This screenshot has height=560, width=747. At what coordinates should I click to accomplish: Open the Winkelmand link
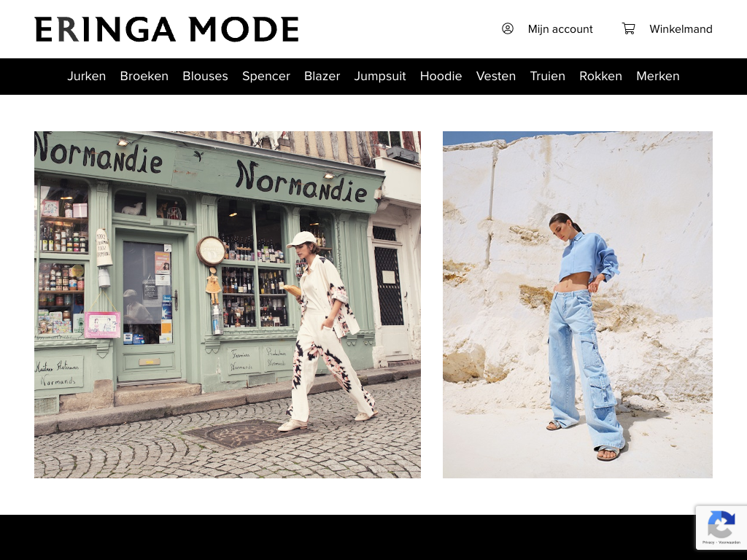[x=681, y=29]
